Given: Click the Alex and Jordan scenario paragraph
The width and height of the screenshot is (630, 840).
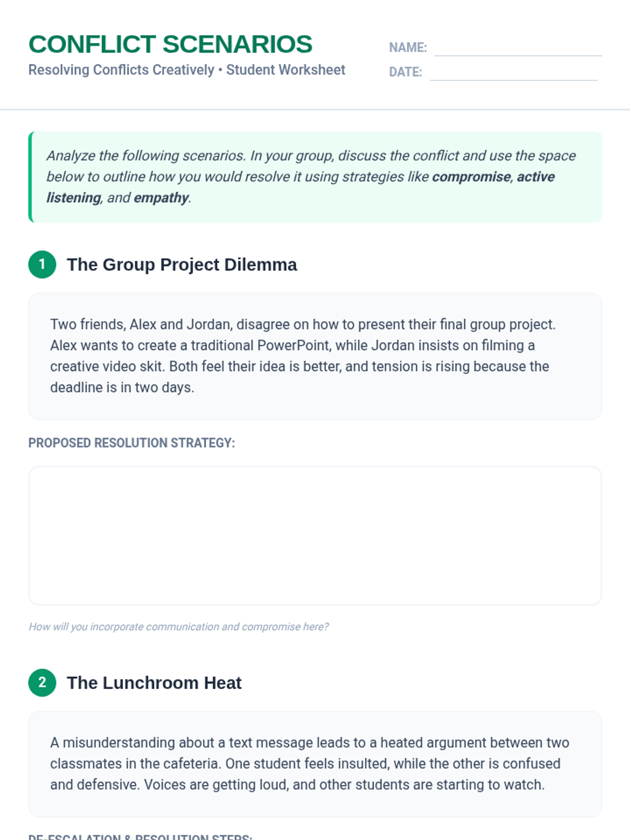Looking at the screenshot, I should (302, 356).
